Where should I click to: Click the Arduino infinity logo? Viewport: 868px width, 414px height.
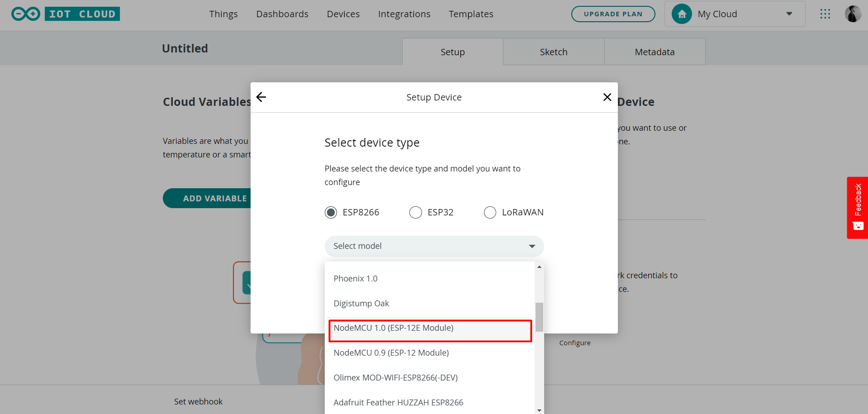26,14
